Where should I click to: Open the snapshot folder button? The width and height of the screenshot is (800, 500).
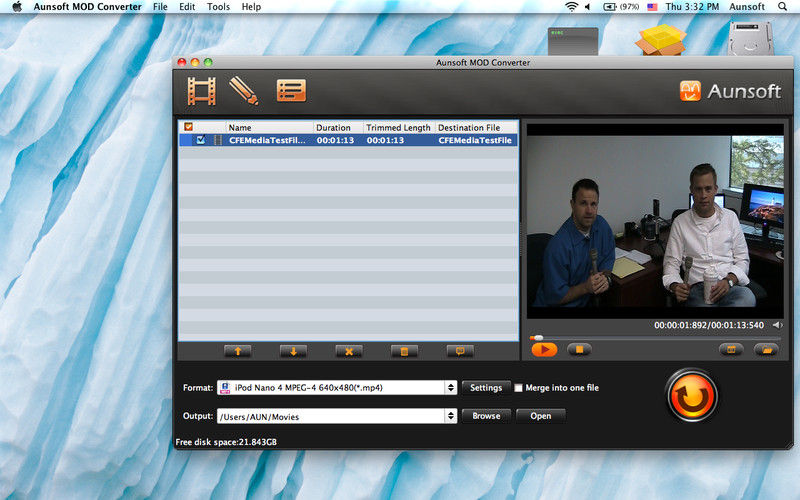(x=766, y=349)
